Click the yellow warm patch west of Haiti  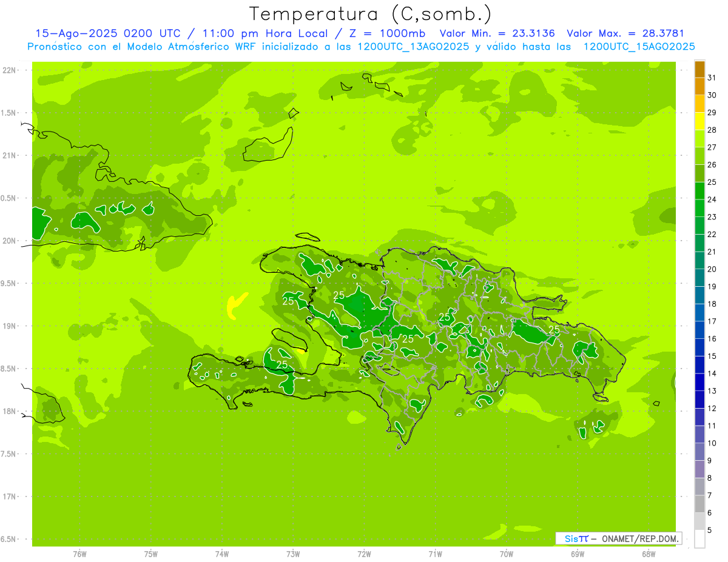[x=235, y=306]
